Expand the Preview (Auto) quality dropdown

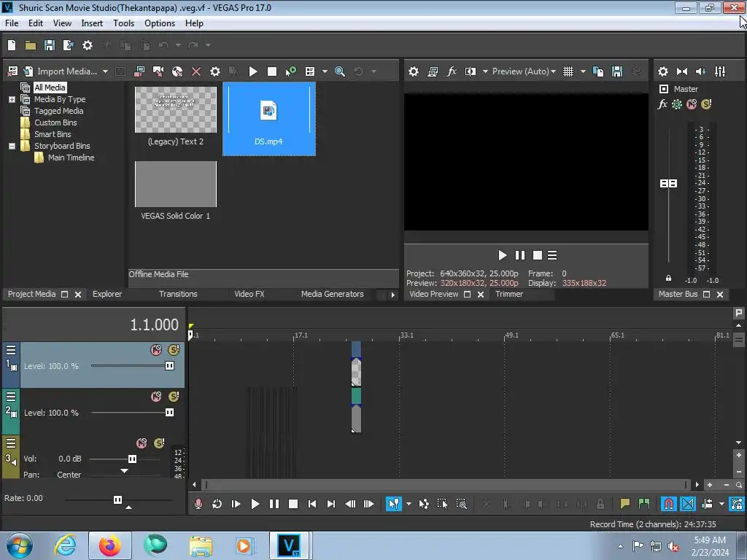553,71
